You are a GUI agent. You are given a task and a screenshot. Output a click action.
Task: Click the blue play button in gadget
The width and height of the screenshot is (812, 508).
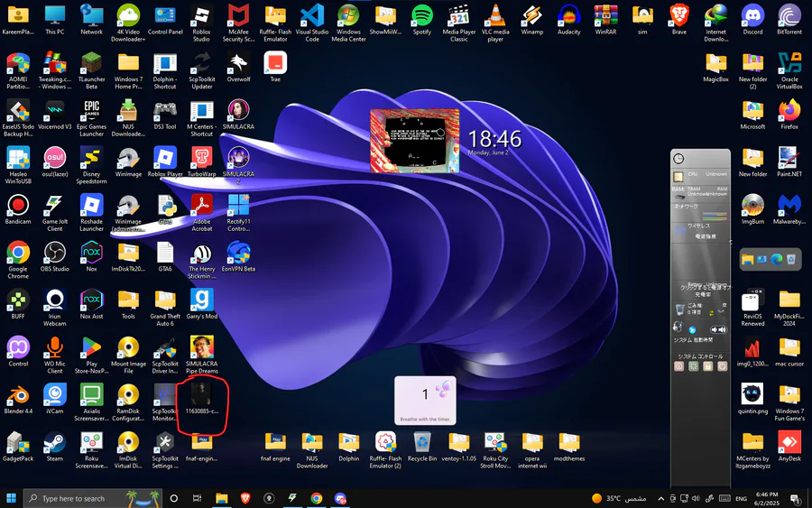tap(692, 330)
